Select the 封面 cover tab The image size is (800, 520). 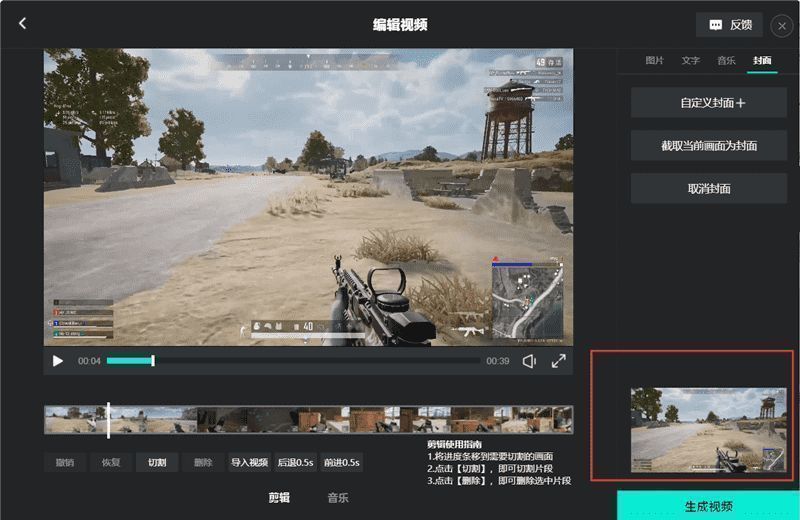[763, 61]
